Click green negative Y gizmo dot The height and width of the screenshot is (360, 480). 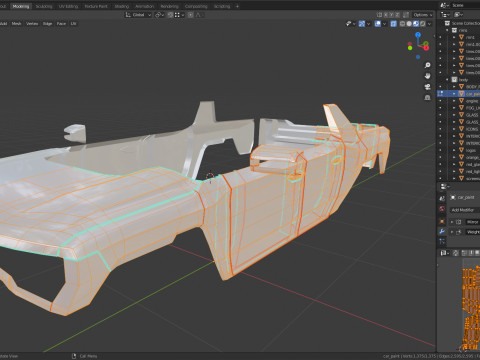(410, 48)
